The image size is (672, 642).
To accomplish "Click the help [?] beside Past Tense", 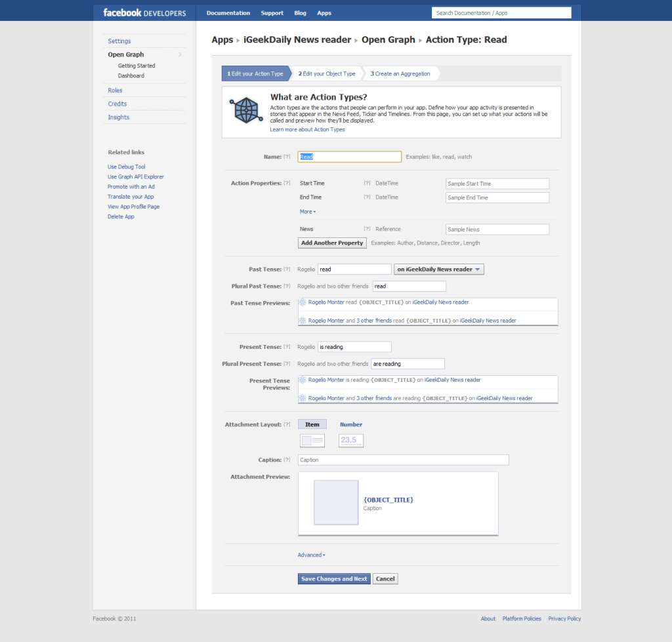I will (287, 270).
